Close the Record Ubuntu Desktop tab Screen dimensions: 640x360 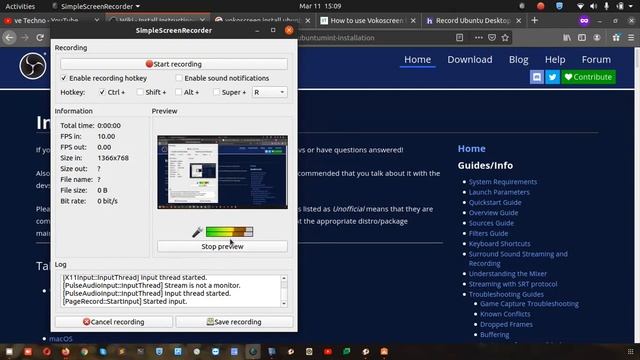(518, 20)
